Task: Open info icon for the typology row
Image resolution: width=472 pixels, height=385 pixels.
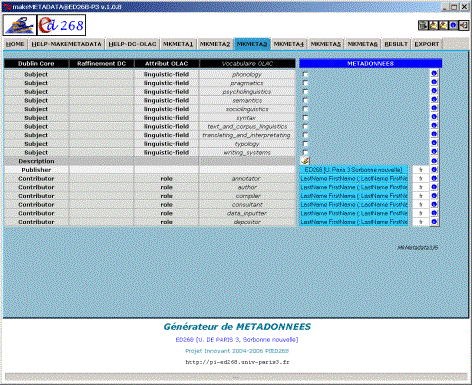Action: coord(434,143)
